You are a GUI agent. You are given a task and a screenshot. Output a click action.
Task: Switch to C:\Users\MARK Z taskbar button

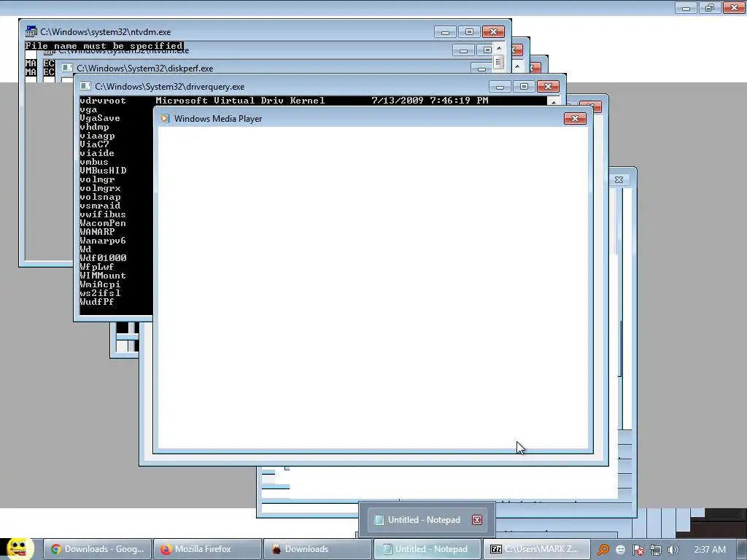click(538, 549)
